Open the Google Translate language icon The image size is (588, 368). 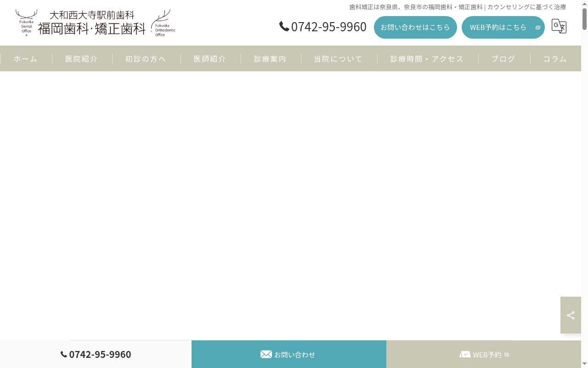559,26
